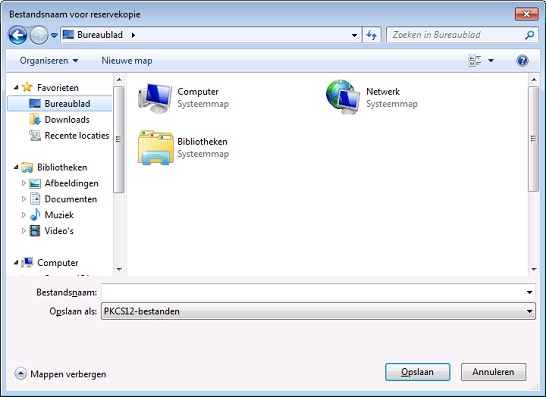This screenshot has width=546, height=397.
Task: Expand the Documenten library node
Action: tap(23, 199)
